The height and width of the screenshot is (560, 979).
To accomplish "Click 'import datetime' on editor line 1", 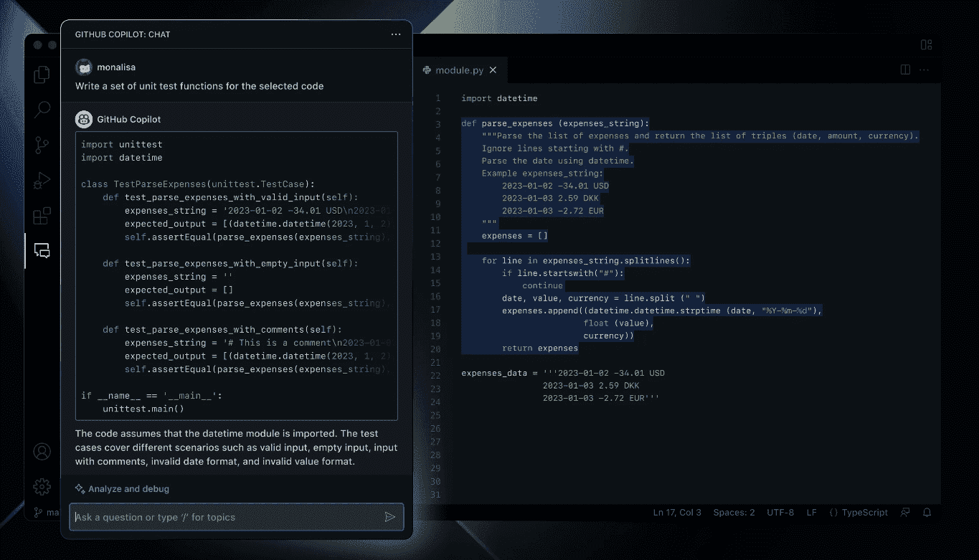I will [x=499, y=98].
